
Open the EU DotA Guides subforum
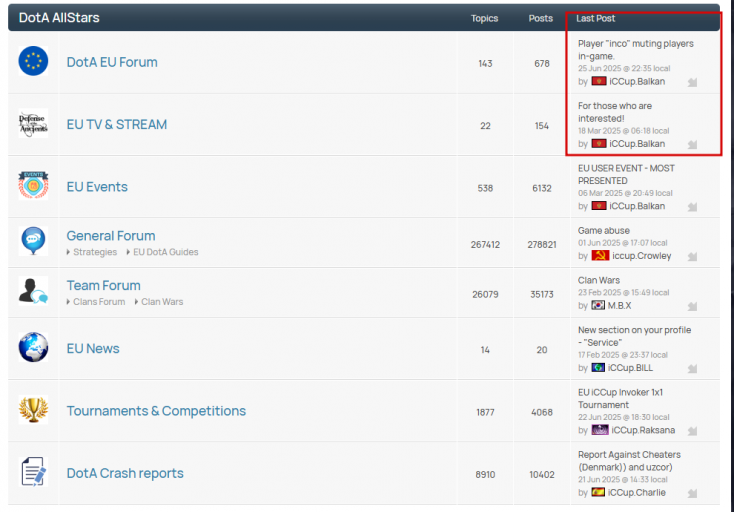pyautogui.click(x=166, y=252)
